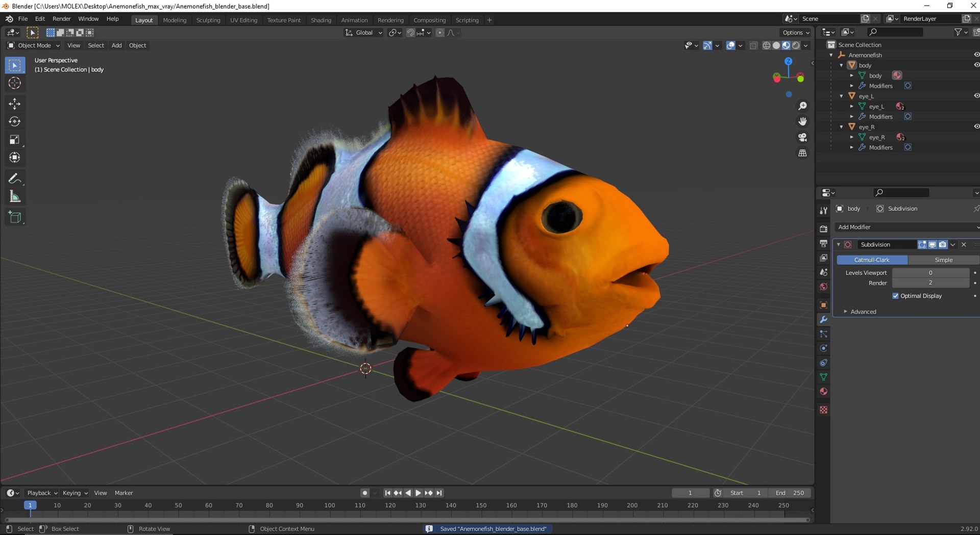Open the Material properties tab icon
The image size is (980, 535).
click(x=823, y=392)
